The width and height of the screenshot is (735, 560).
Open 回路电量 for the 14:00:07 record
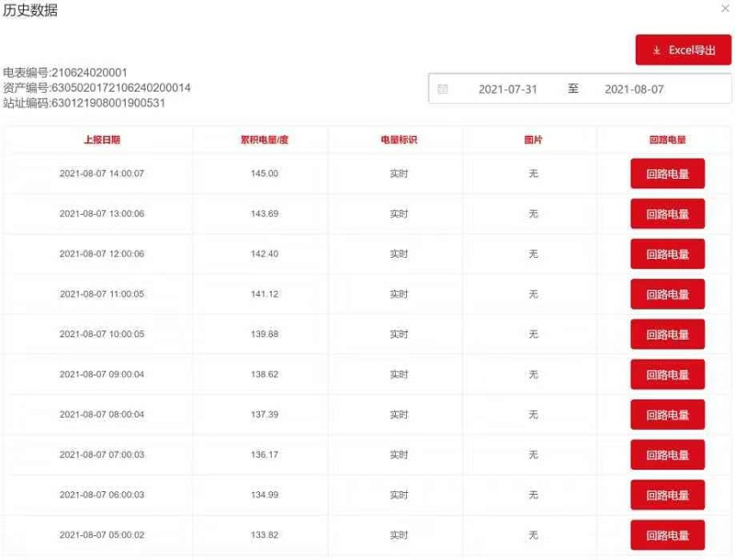[667, 174]
